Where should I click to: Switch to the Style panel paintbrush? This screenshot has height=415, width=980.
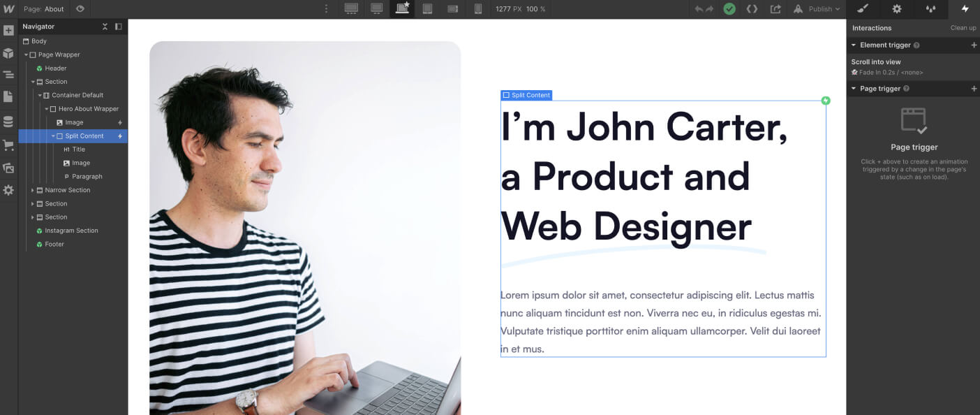point(863,8)
